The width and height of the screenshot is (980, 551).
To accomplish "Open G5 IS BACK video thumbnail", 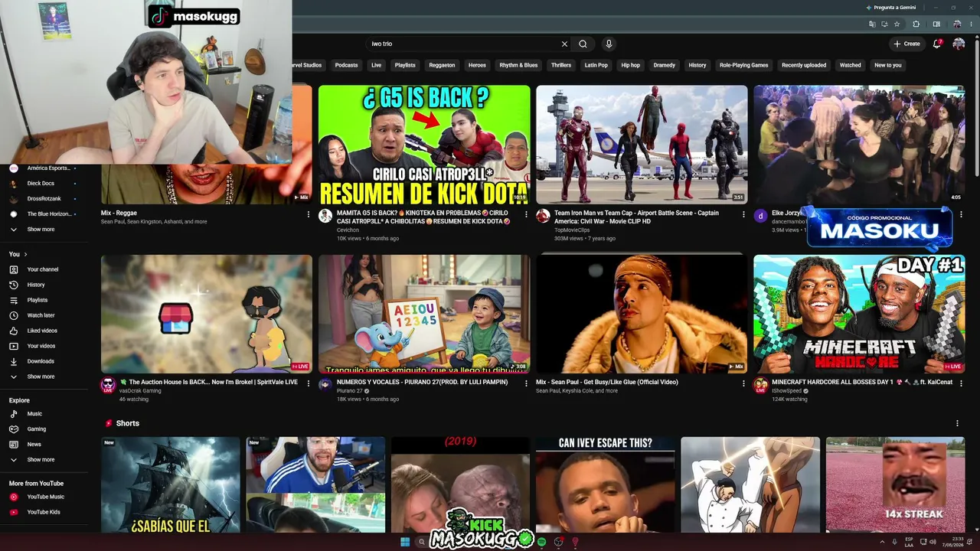I will [x=424, y=145].
